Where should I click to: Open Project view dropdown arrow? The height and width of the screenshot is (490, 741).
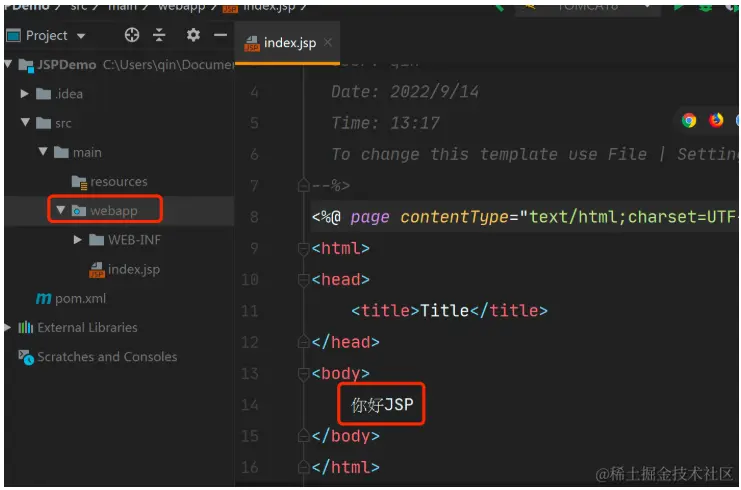tap(81, 36)
